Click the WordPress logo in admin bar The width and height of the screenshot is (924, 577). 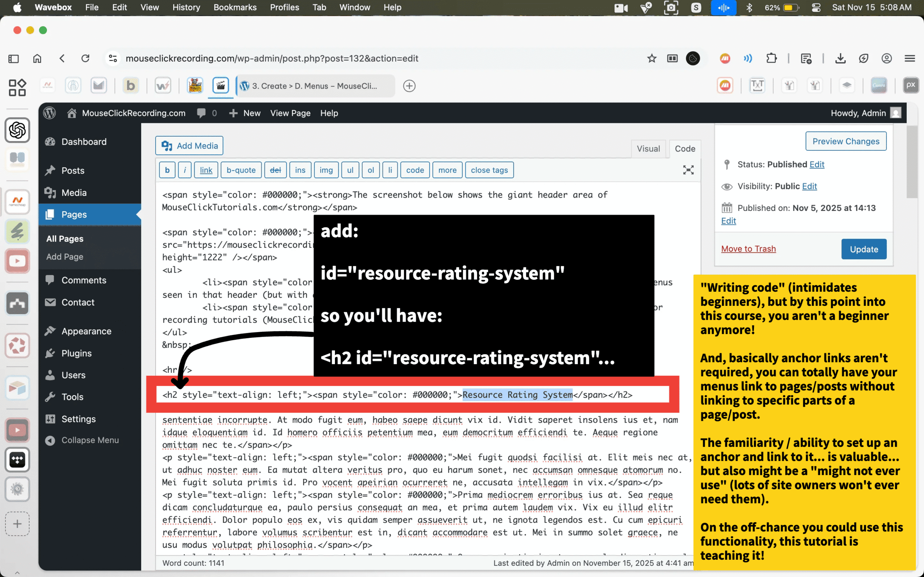point(50,113)
